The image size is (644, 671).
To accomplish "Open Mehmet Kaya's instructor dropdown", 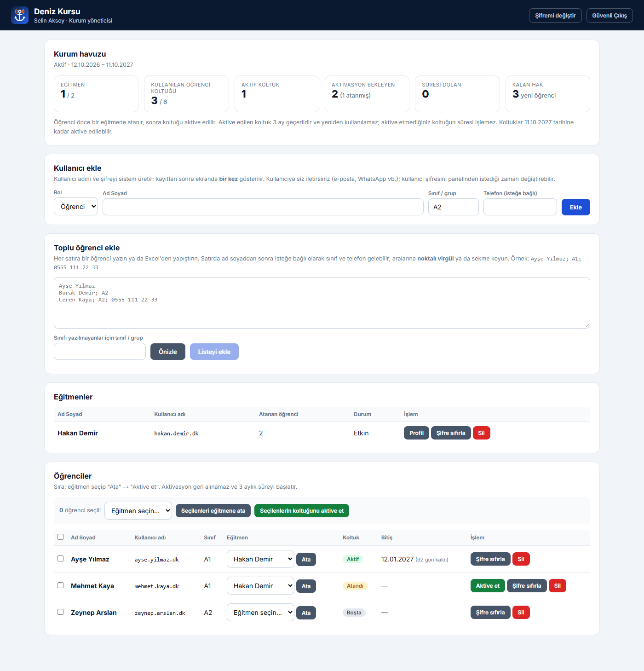I will tap(260, 586).
